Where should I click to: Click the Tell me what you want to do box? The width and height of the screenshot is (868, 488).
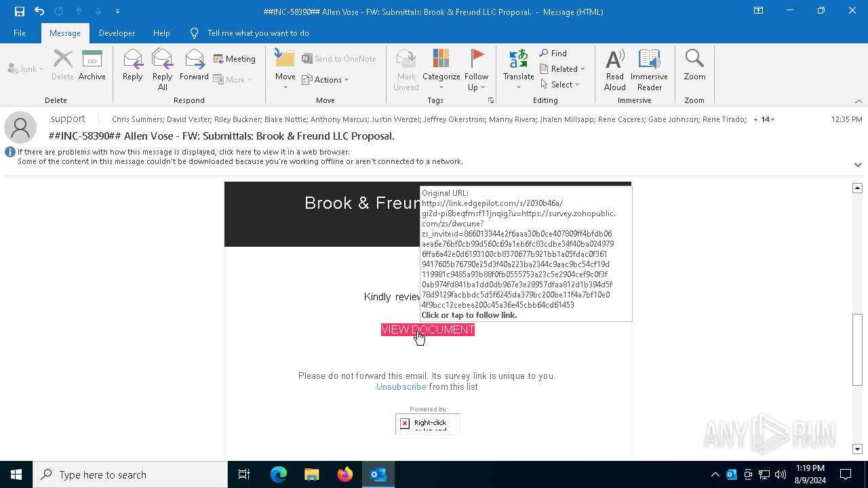(258, 33)
